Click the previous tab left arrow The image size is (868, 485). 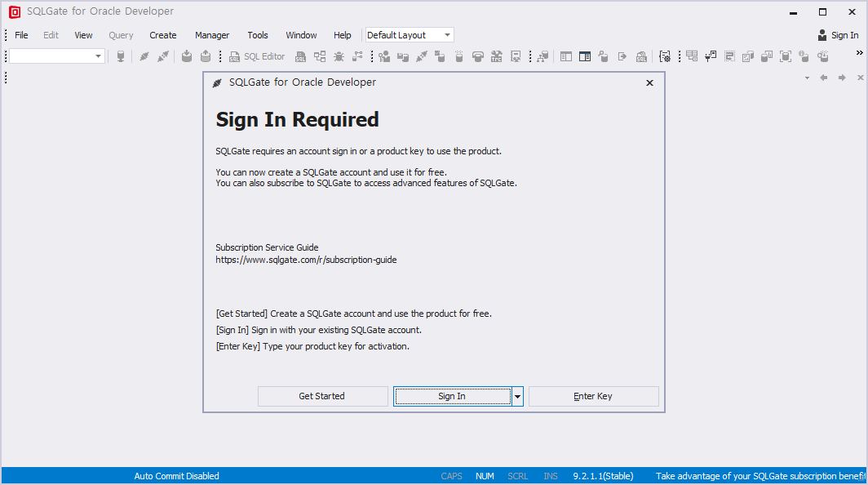tap(824, 78)
